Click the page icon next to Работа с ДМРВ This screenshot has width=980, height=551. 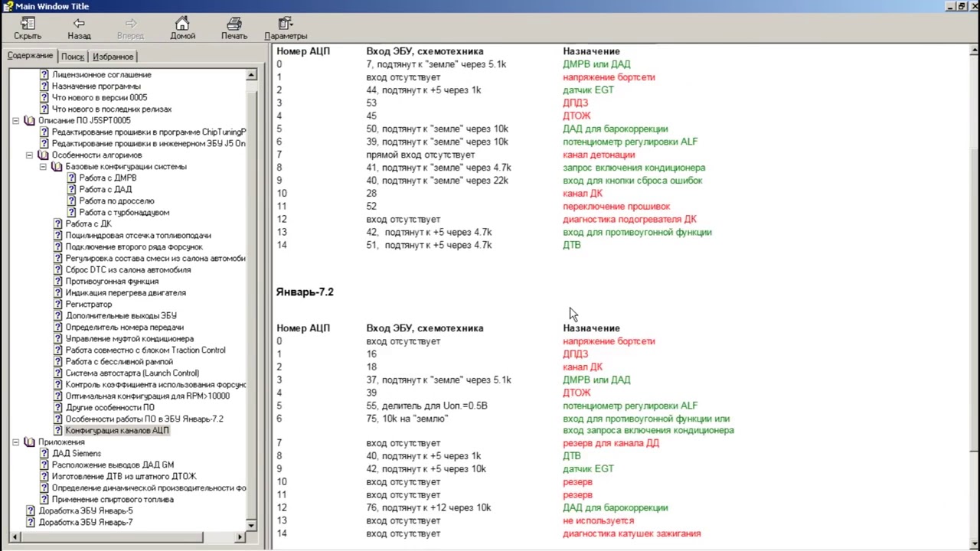(72, 178)
